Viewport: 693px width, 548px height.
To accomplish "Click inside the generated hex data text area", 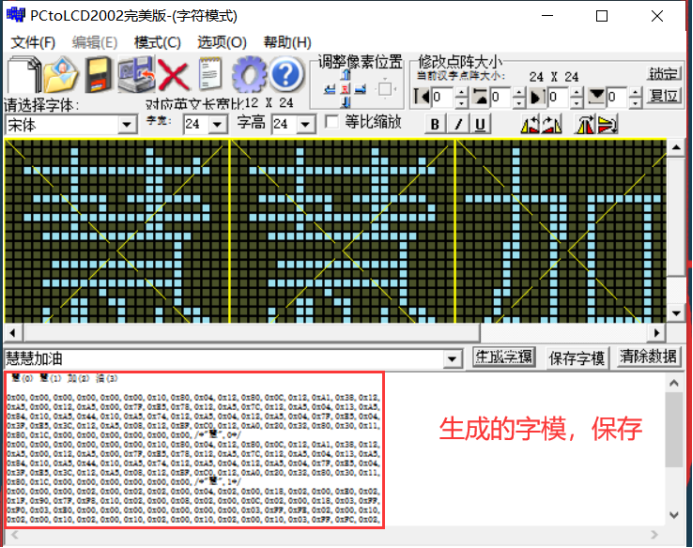I will [x=194, y=450].
